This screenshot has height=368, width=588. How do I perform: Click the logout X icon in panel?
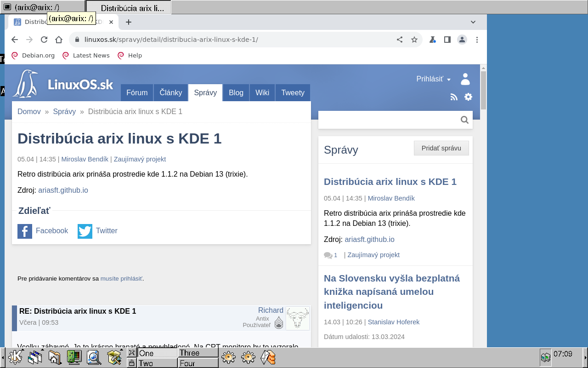131,353
